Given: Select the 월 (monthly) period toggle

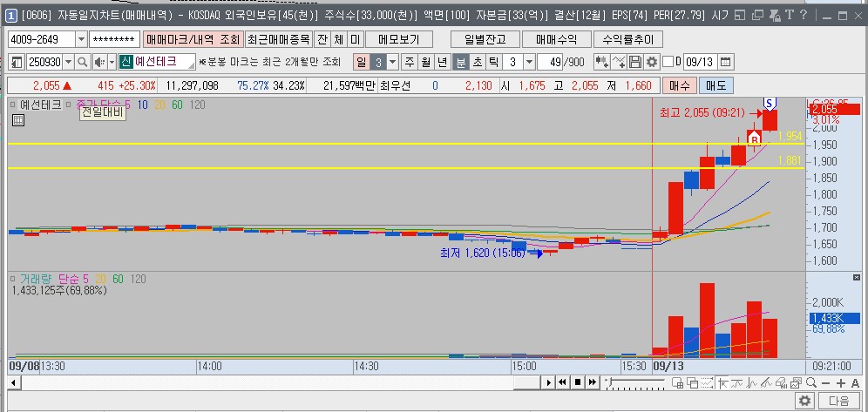Looking at the screenshot, I should click(425, 62).
